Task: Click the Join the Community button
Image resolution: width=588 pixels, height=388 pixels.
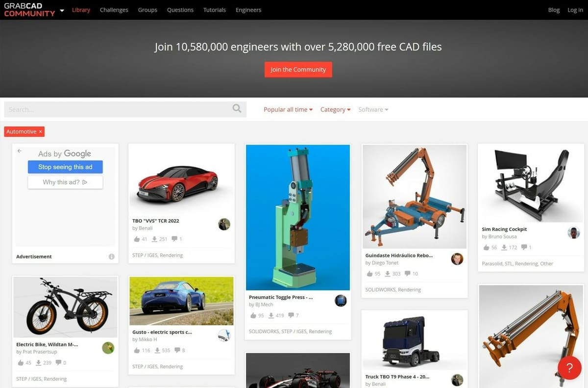Action: tap(298, 70)
